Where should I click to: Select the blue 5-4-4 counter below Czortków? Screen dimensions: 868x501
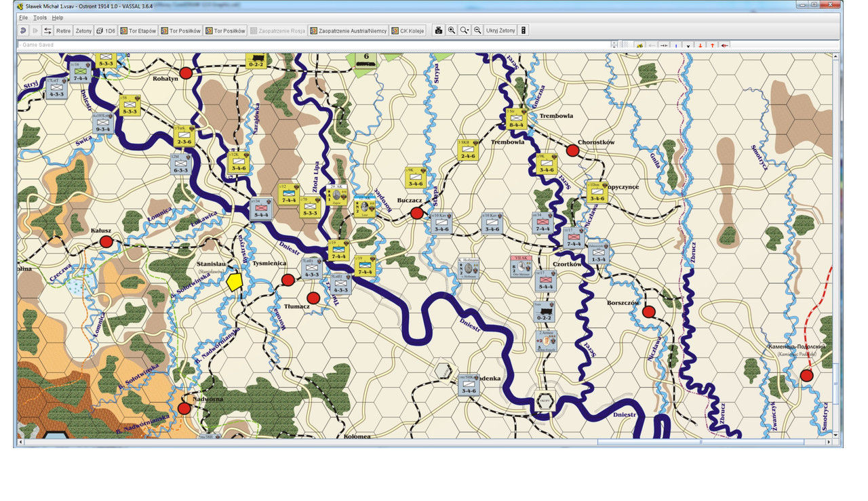(x=546, y=281)
